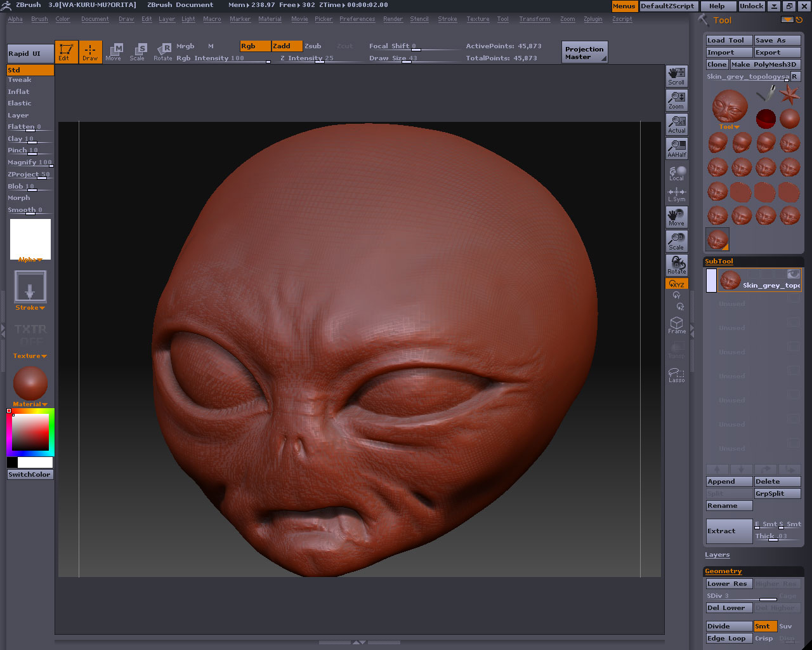The image size is (812, 650).
Task: Select the Edit mode icon
Action: (66, 52)
